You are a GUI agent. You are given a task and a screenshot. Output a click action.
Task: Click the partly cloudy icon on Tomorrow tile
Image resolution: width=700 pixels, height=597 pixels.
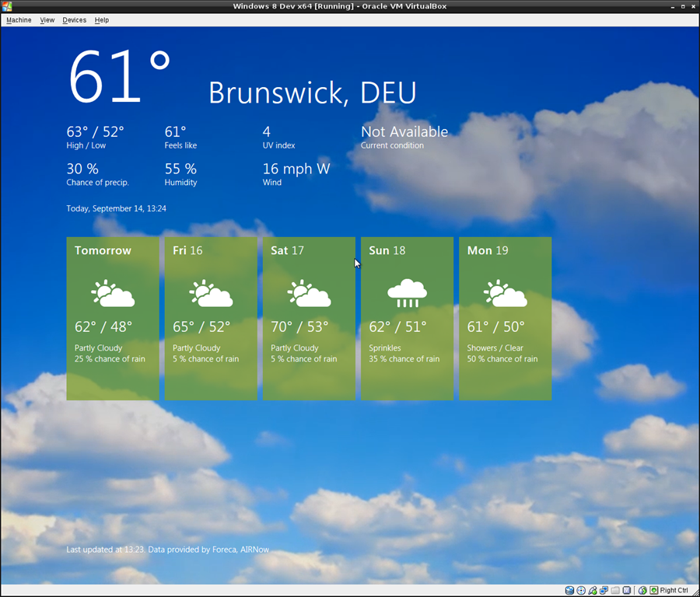coord(113,293)
